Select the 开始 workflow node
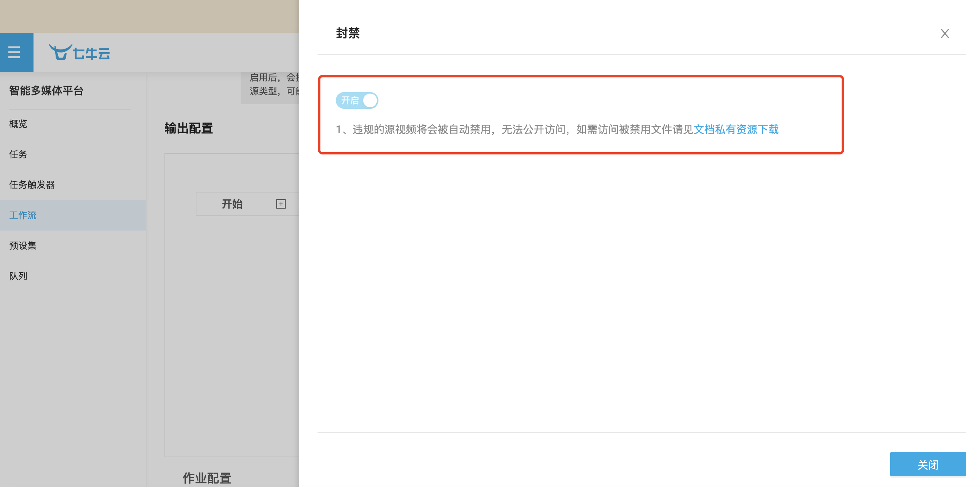The height and width of the screenshot is (487, 980). pos(232,204)
